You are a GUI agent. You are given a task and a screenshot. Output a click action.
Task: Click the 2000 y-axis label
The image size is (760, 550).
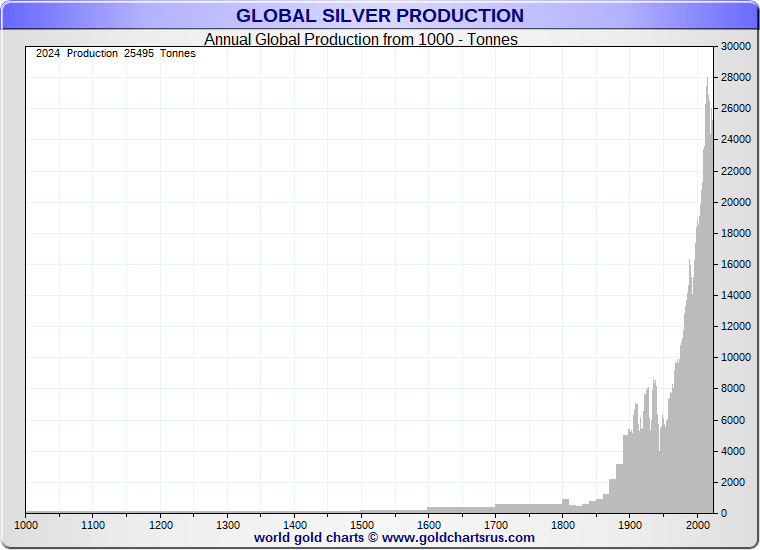coord(734,482)
